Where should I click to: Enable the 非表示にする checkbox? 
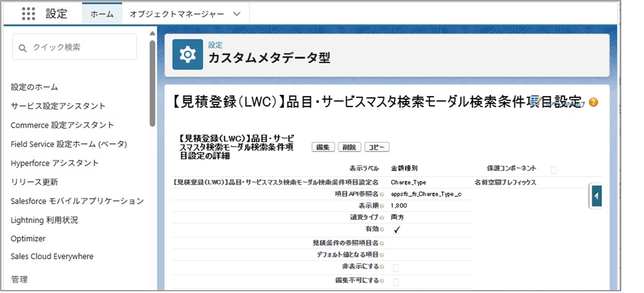point(395,268)
